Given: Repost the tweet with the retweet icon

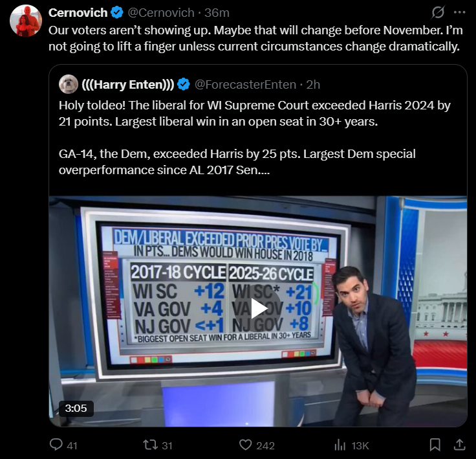Looking at the screenshot, I should (x=151, y=445).
